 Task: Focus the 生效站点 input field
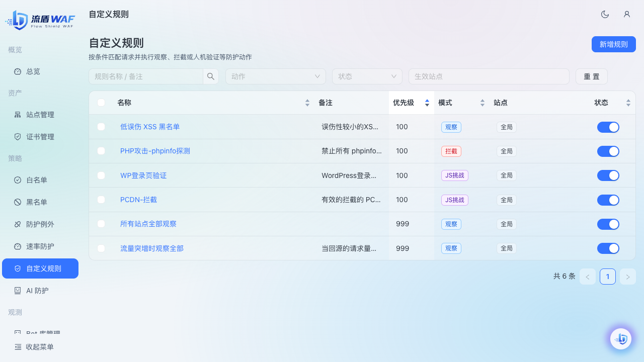pos(489,76)
